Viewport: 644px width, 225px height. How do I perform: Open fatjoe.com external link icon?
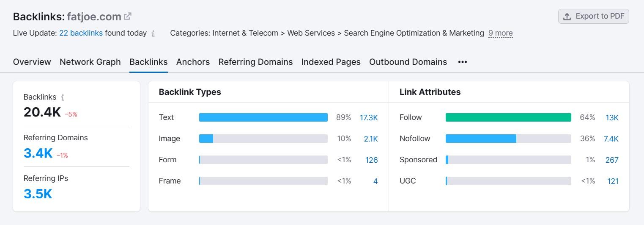(128, 17)
